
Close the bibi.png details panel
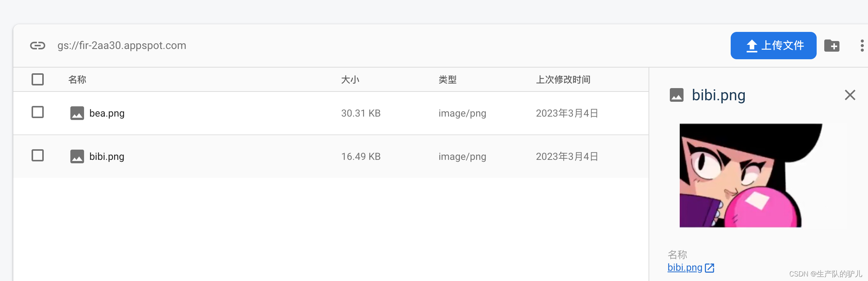(850, 95)
